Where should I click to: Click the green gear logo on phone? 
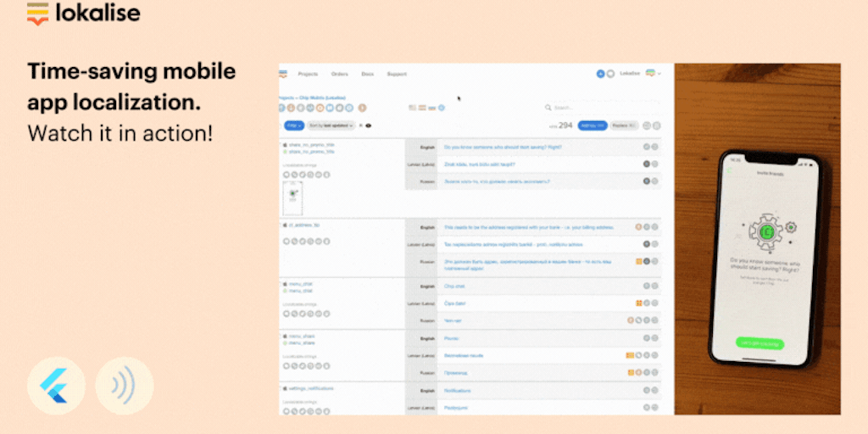pyautogui.click(x=767, y=231)
